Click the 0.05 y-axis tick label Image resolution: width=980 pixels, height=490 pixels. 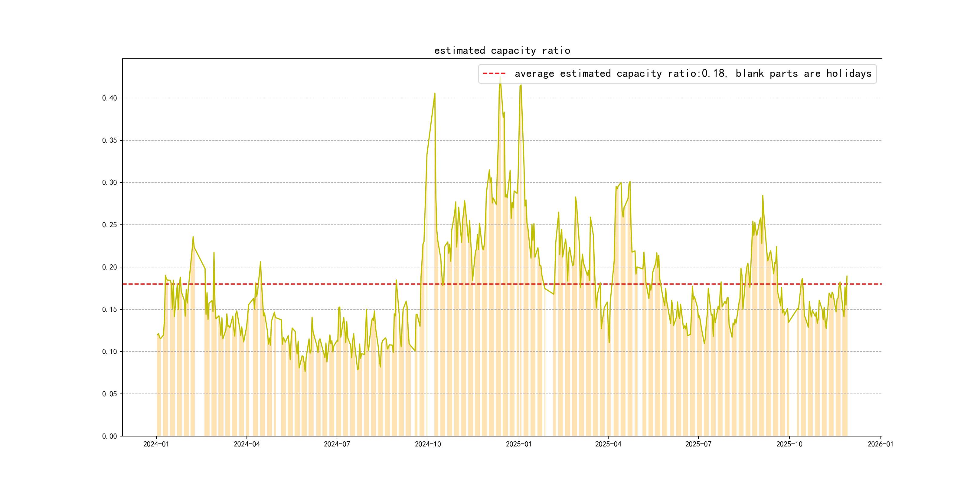tap(109, 394)
